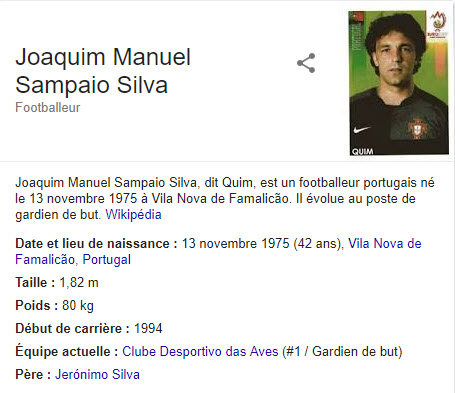Open the Quim player photo thumbnail
This screenshot has width=455, height=393.
pyautogui.click(x=399, y=83)
